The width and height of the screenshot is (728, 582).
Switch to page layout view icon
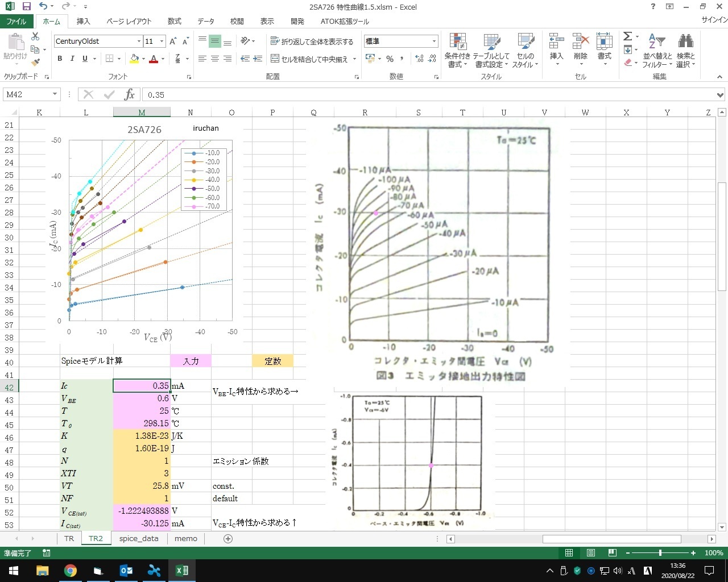[x=591, y=552]
